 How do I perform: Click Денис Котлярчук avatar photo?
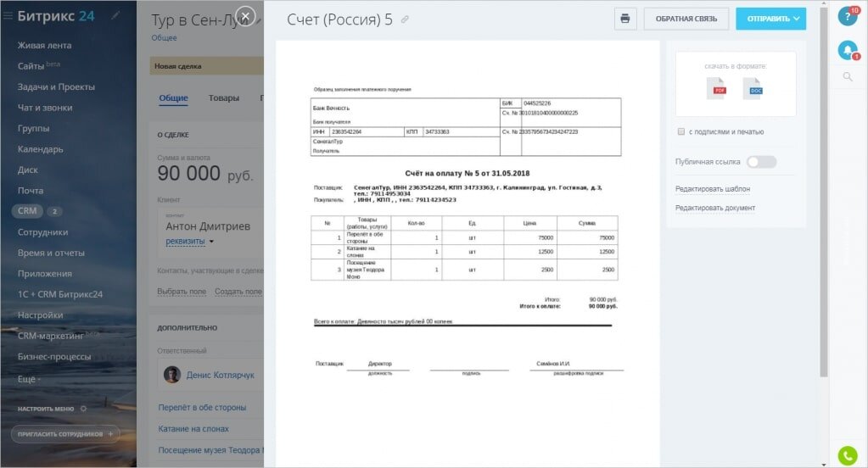172,375
